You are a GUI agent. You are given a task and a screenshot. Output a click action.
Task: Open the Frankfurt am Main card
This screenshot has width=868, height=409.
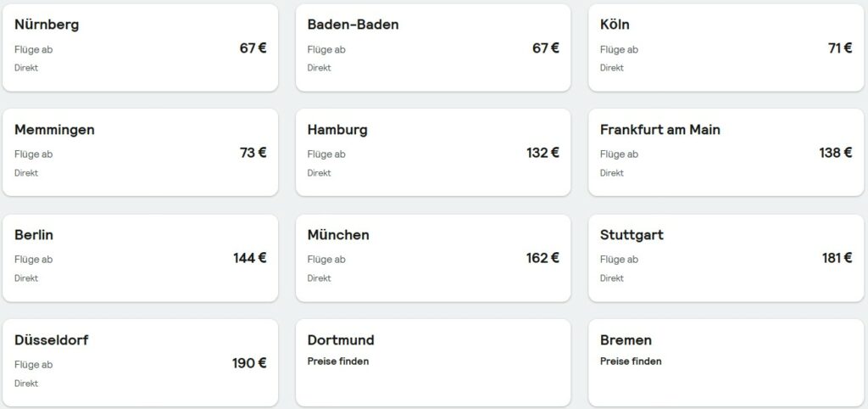pos(726,153)
